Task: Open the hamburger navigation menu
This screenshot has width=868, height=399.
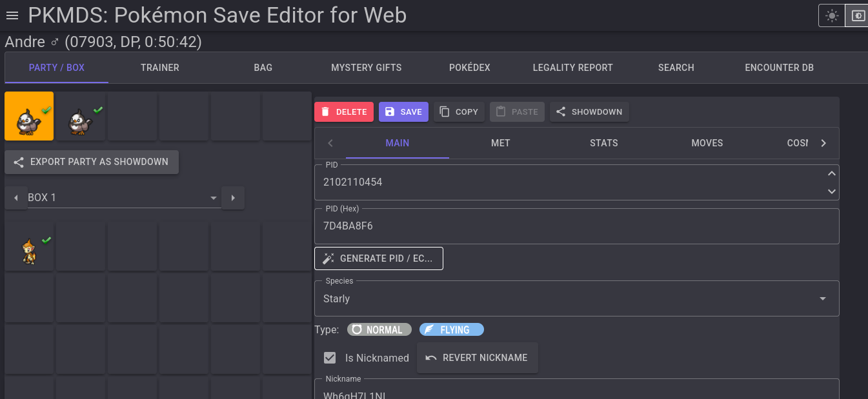Action: (12, 15)
